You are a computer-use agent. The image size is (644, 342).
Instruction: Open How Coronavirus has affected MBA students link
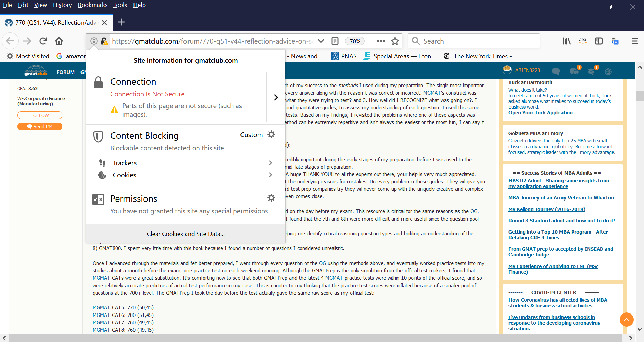click(x=558, y=303)
